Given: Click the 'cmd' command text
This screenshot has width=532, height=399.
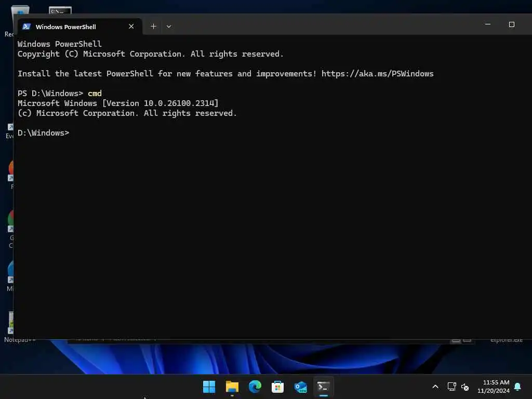Looking at the screenshot, I should pos(95,94).
